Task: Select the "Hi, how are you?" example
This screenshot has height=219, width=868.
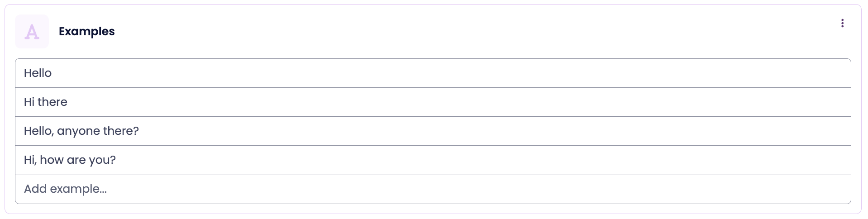Action: click(x=433, y=160)
